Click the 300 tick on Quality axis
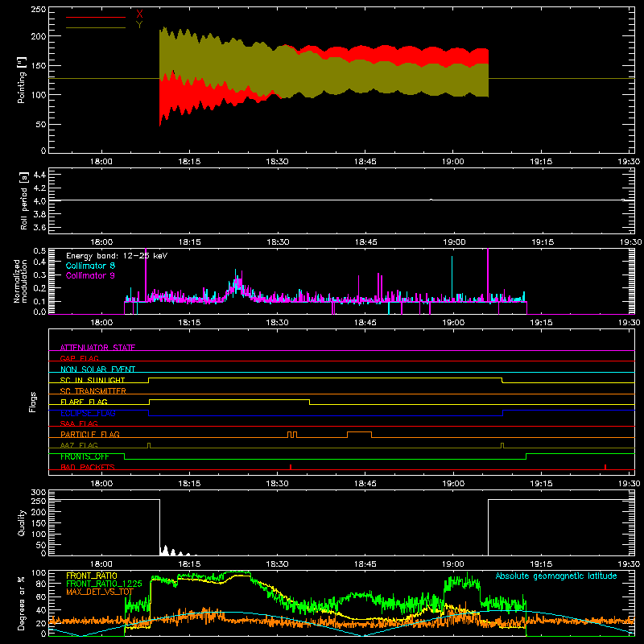 tap(38, 493)
